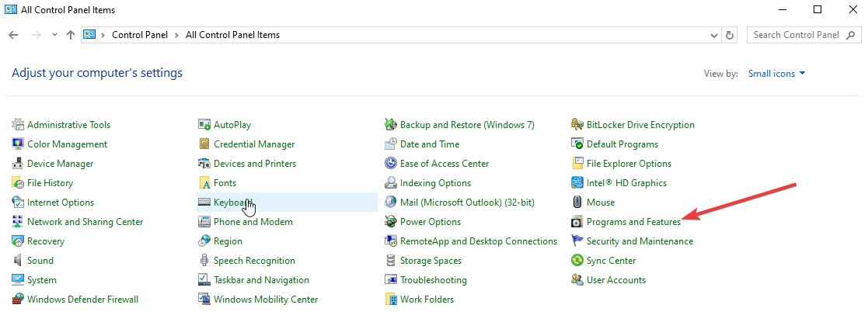Open the Programs and Features icon
Viewport: 868px width, 329px height.
[x=577, y=222]
